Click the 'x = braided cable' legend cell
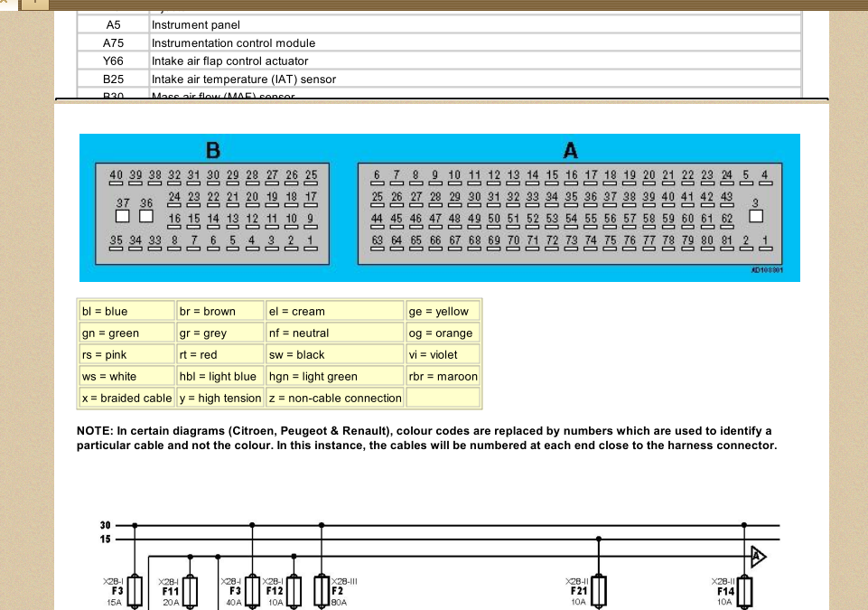 (x=126, y=398)
